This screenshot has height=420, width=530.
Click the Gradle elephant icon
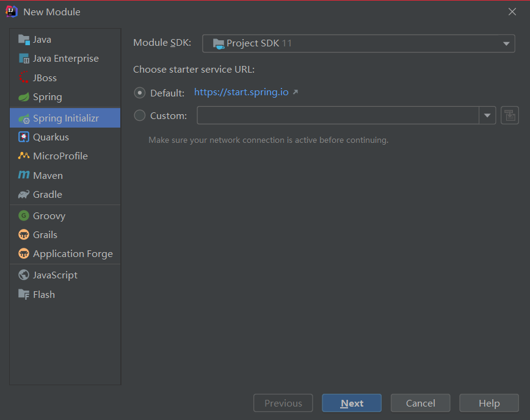click(x=24, y=194)
